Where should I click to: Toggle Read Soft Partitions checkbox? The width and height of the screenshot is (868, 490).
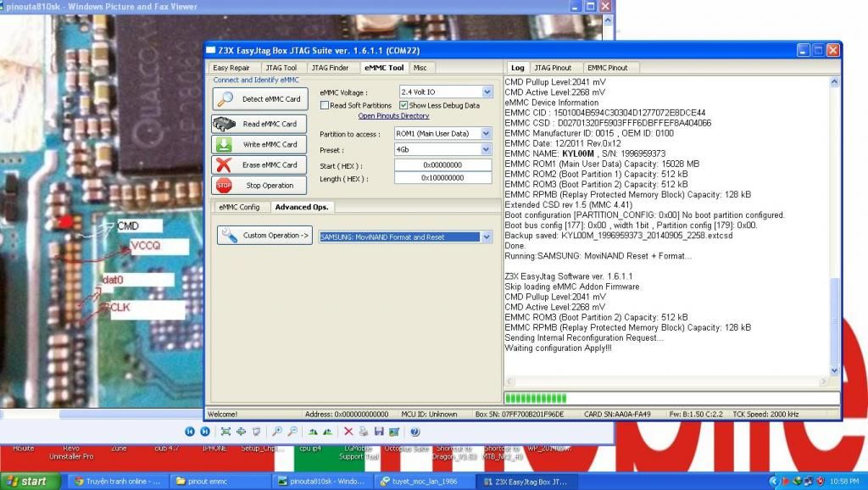click(325, 105)
